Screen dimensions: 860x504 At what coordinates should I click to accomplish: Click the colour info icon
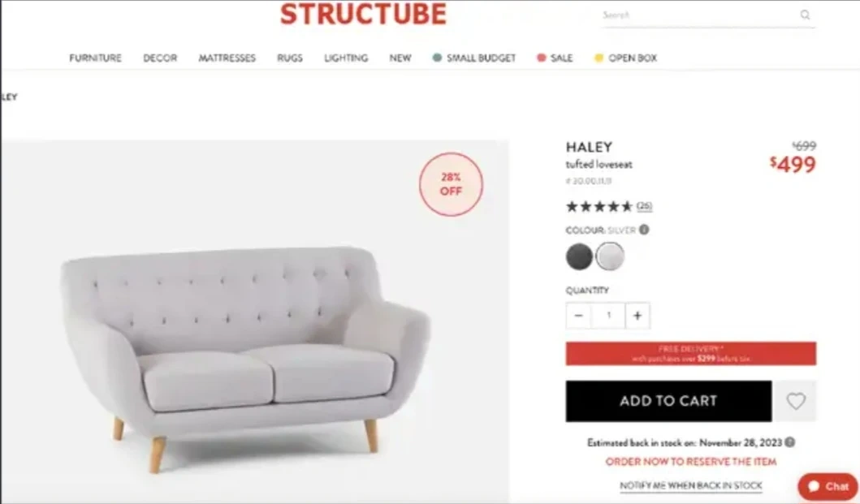pyautogui.click(x=644, y=230)
